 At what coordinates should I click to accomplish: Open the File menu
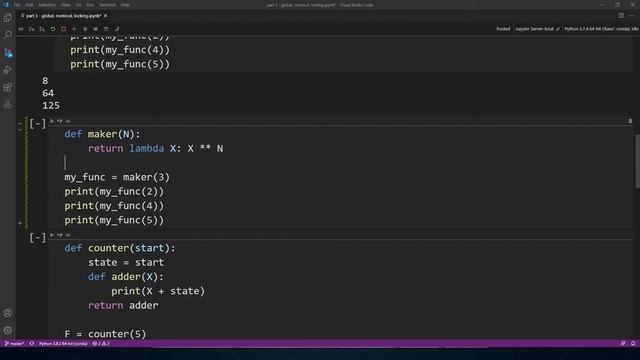click(17, 5)
